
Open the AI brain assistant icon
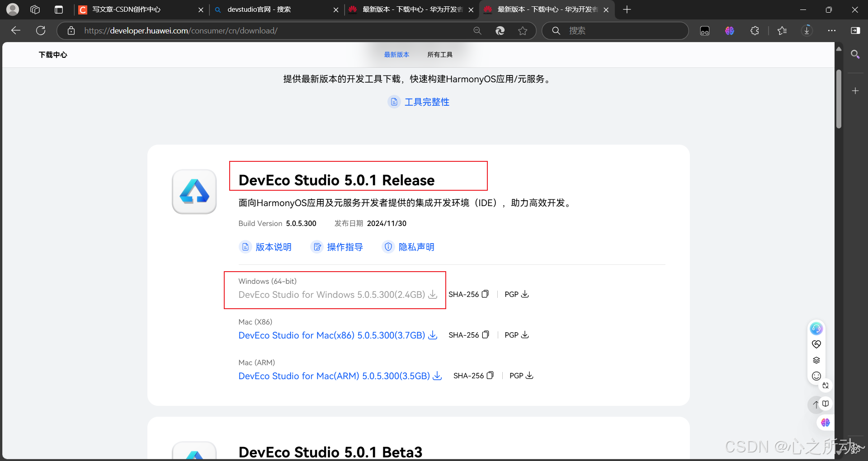(x=825, y=423)
